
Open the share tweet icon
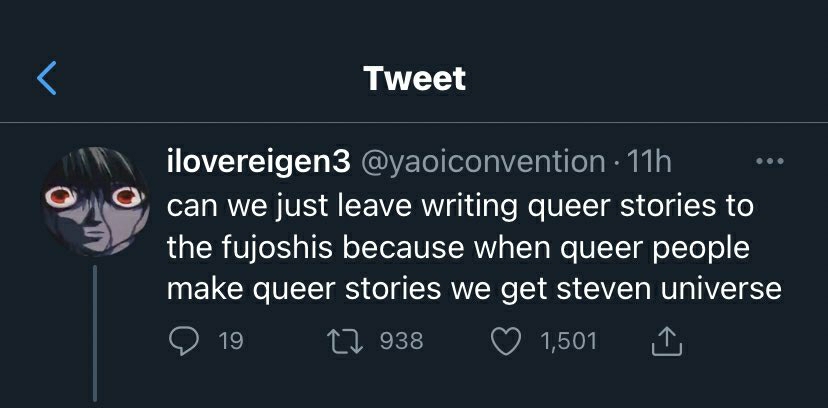pyautogui.click(x=665, y=342)
